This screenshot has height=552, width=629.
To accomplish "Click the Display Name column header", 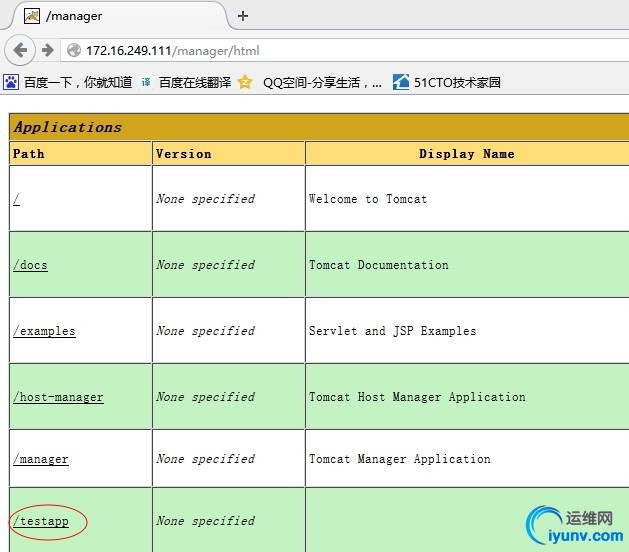I will (467, 153).
